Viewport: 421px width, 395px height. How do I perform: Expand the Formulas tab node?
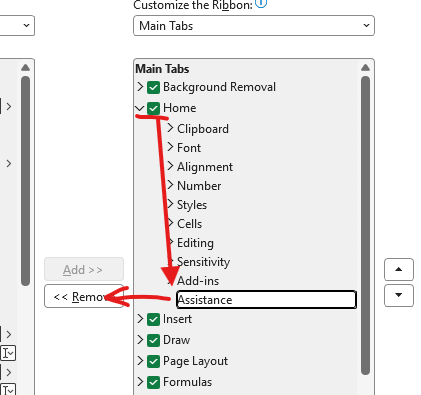pos(140,382)
